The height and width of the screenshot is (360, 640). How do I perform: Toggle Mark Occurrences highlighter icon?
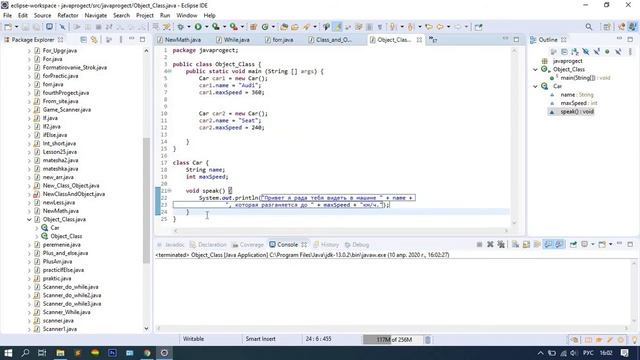[x=338, y=27]
